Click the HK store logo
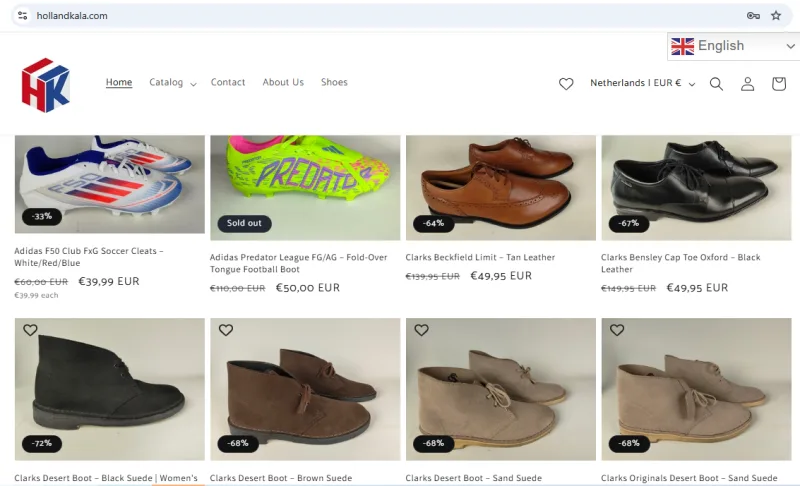The width and height of the screenshot is (800, 486). [45, 85]
